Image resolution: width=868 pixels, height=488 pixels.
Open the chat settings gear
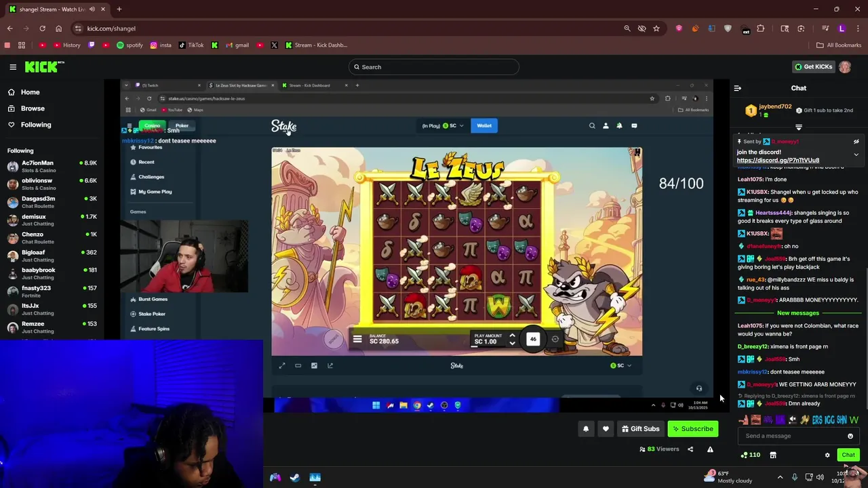point(827,455)
